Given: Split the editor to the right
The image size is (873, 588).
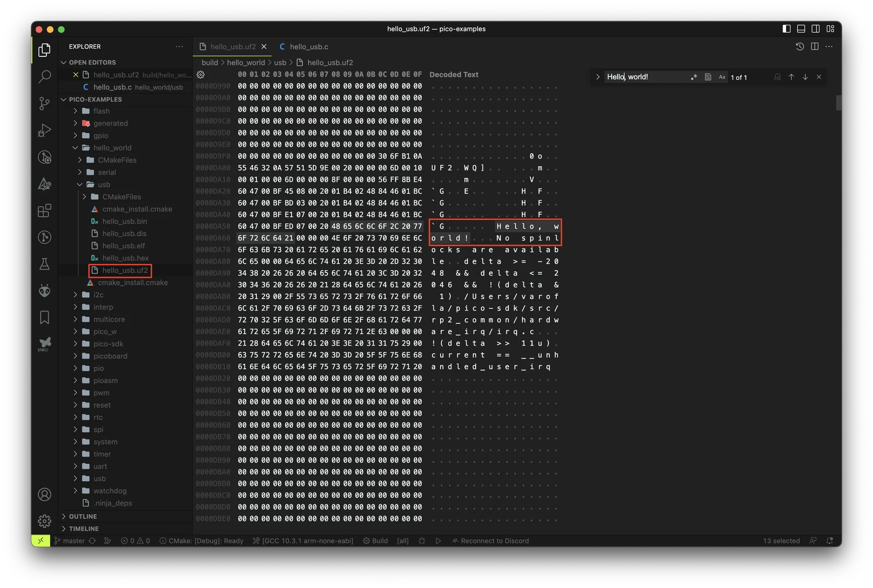Looking at the screenshot, I should [814, 46].
